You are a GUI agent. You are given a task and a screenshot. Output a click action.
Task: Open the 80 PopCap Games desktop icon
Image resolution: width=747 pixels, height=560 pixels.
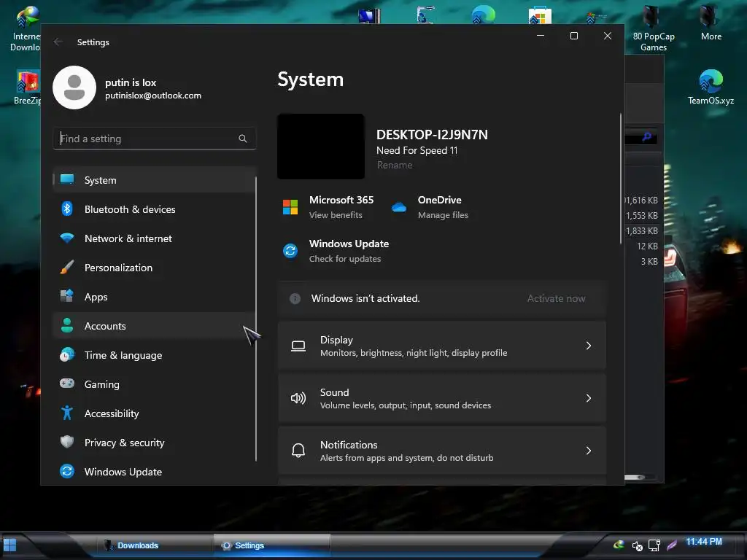653,28
